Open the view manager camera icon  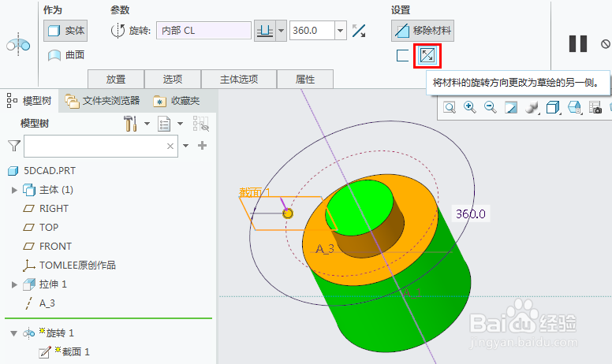595,108
